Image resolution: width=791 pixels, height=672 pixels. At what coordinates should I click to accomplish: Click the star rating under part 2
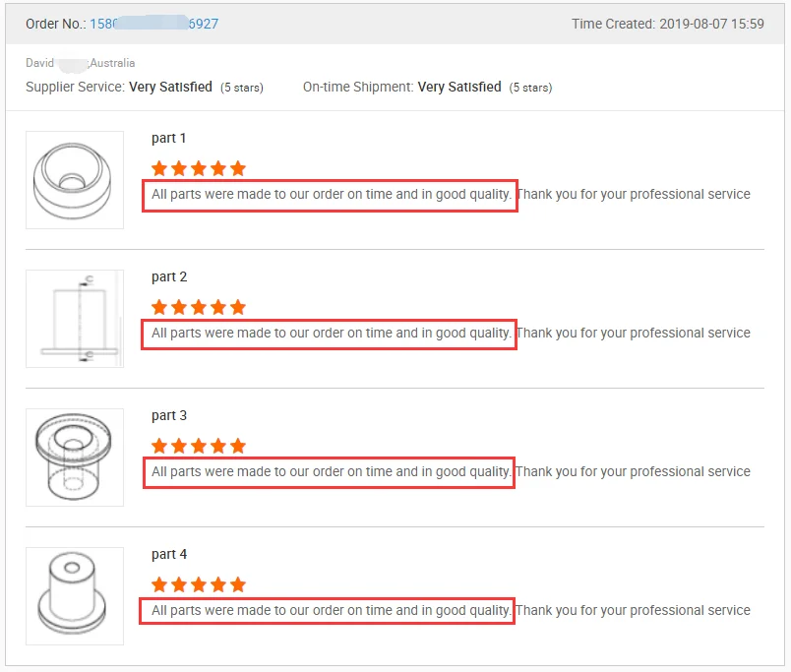coord(199,307)
